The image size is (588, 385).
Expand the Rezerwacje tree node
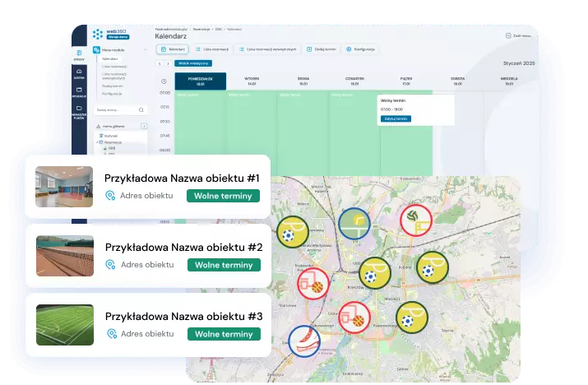click(x=99, y=141)
